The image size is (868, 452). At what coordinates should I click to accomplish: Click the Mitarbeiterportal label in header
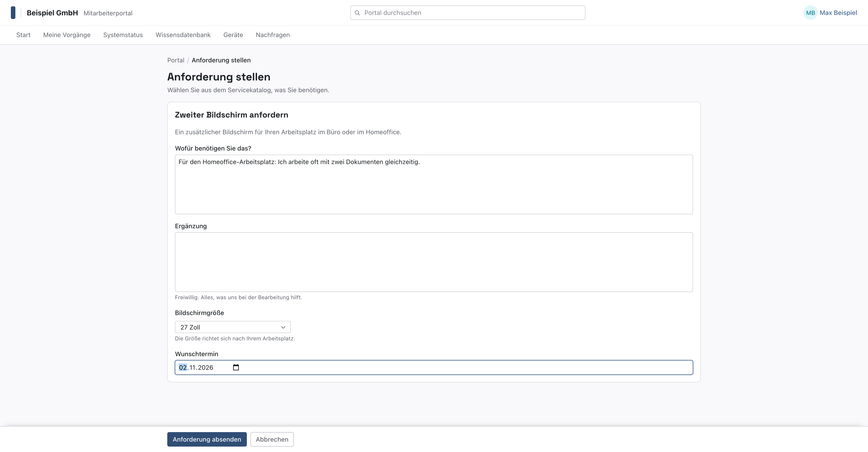(x=108, y=13)
